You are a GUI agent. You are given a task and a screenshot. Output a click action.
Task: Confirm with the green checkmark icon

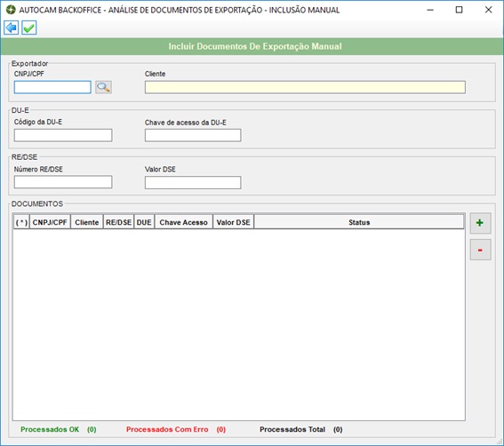pos(29,28)
